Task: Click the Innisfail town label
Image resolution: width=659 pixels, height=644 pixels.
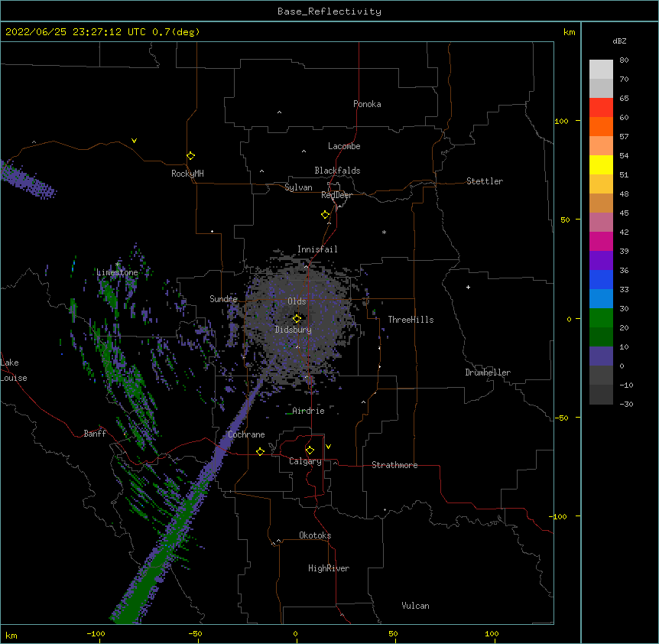Action: (317, 249)
